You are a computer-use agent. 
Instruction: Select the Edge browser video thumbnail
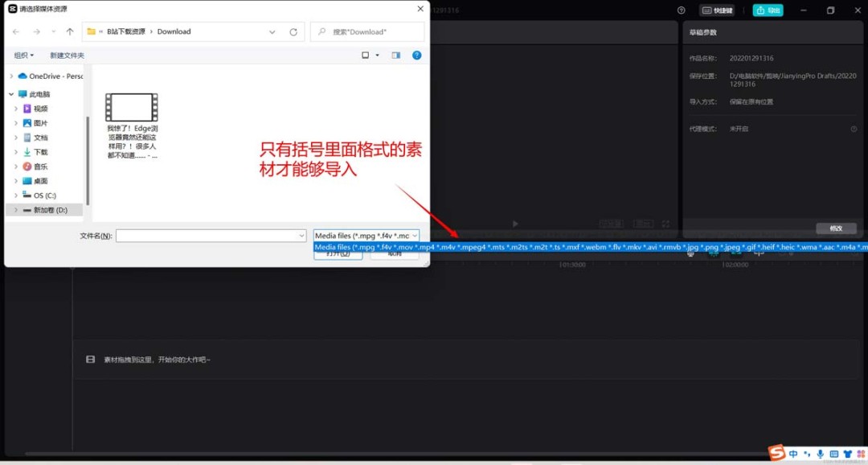[131, 107]
